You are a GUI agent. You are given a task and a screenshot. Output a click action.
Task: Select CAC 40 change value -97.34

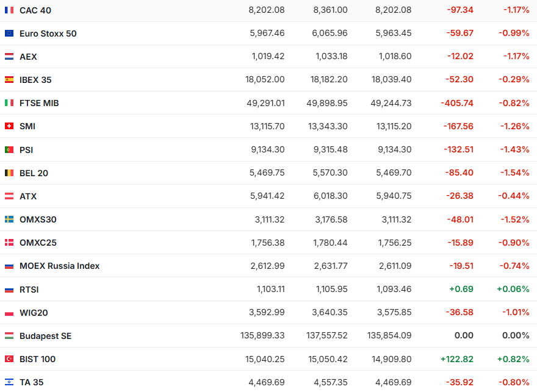[x=460, y=10]
